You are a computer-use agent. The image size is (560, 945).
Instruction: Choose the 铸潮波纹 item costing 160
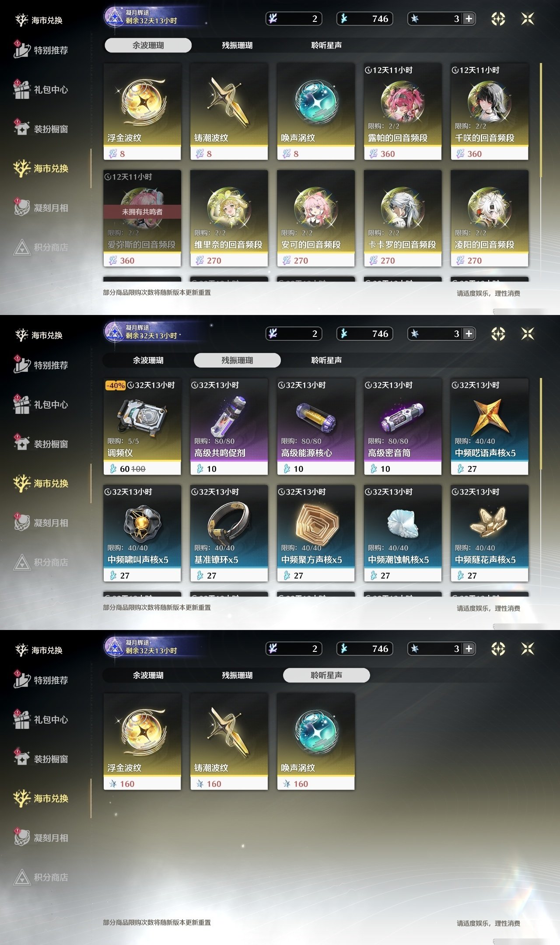point(229,742)
